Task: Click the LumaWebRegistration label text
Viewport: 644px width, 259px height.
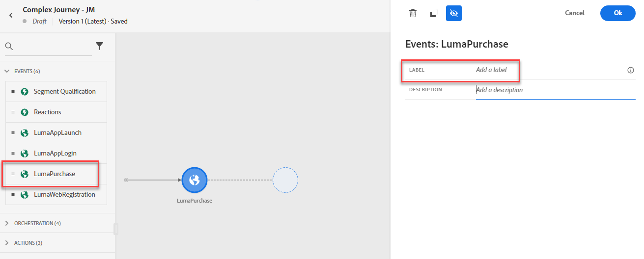Action: [64, 195]
